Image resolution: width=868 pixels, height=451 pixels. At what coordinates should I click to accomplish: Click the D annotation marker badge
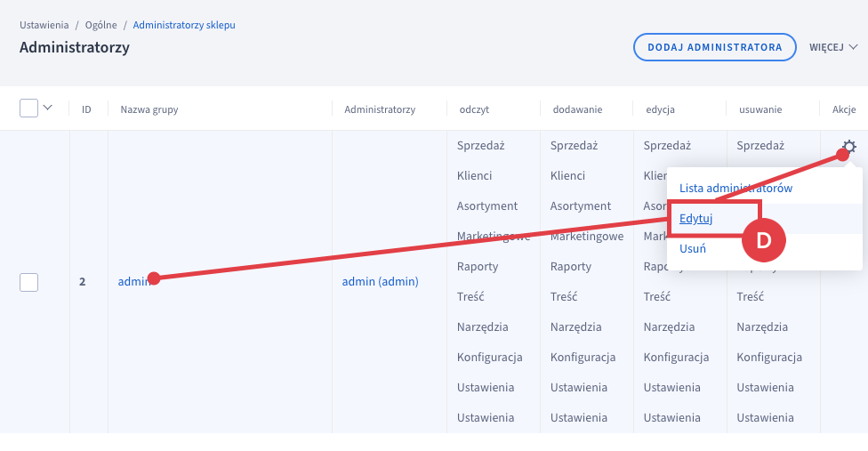763,240
